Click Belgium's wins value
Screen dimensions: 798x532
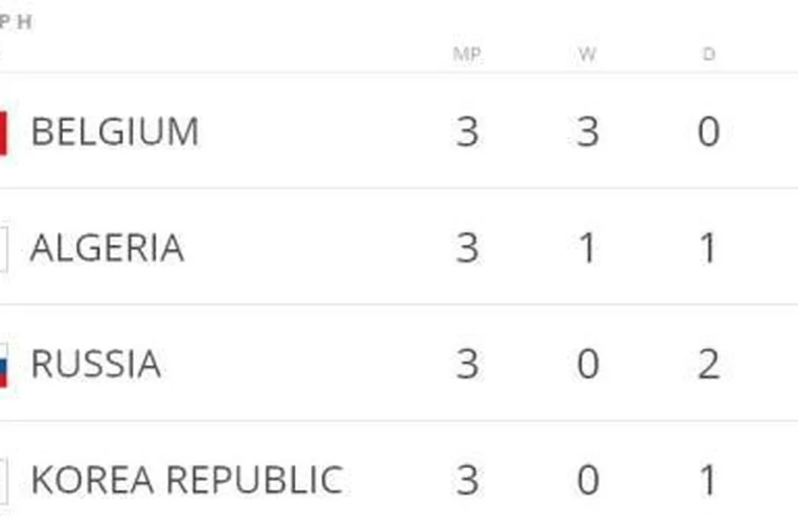point(587,132)
